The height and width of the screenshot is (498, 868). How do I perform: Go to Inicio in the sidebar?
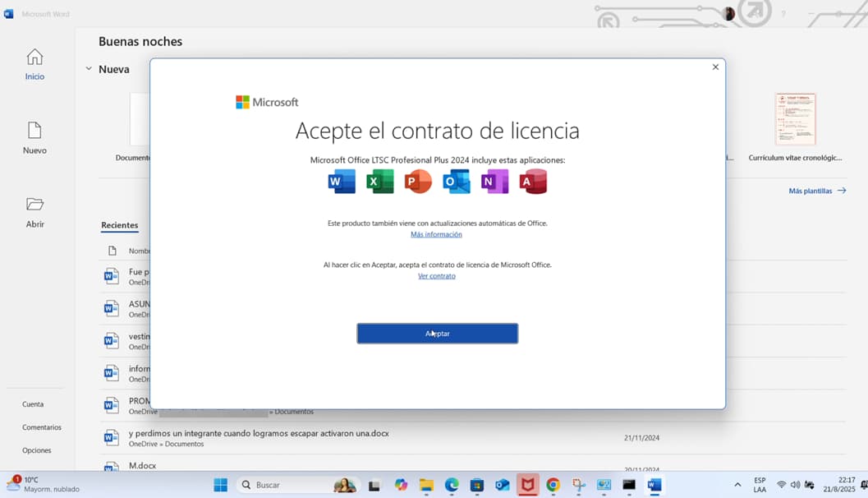[34, 64]
